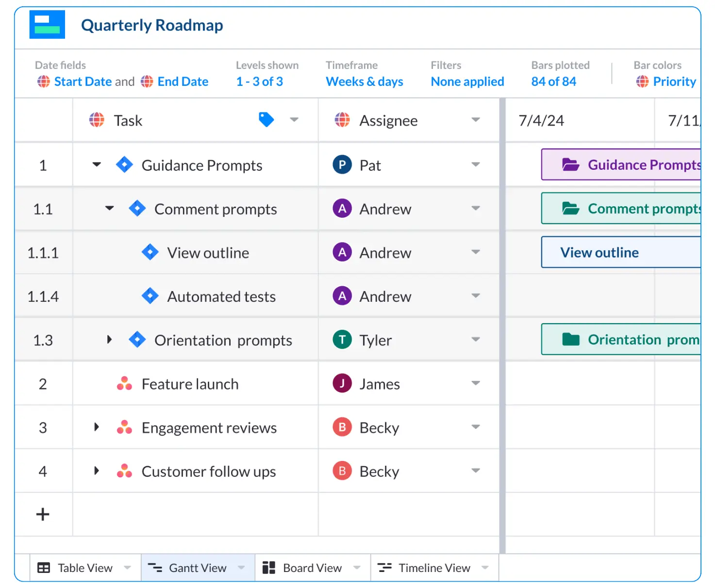The height and width of the screenshot is (588, 715).
Task: Switch to the Timeline View tab
Action: (x=434, y=568)
